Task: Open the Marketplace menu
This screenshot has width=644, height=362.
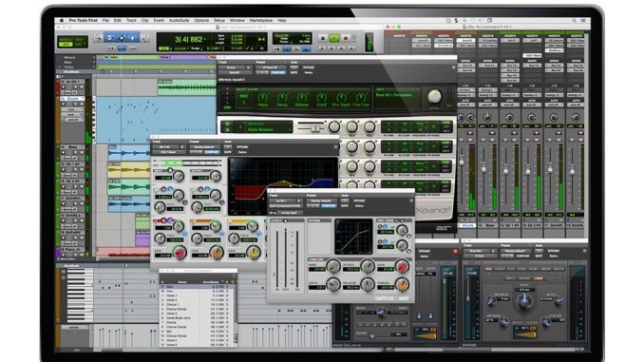Action: (261, 20)
